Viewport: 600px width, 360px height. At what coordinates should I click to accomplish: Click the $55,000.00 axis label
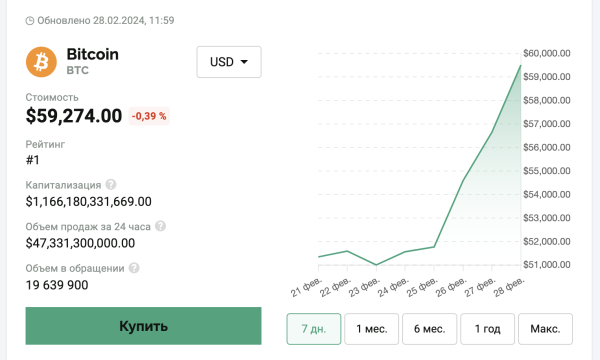[x=547, y=171]
